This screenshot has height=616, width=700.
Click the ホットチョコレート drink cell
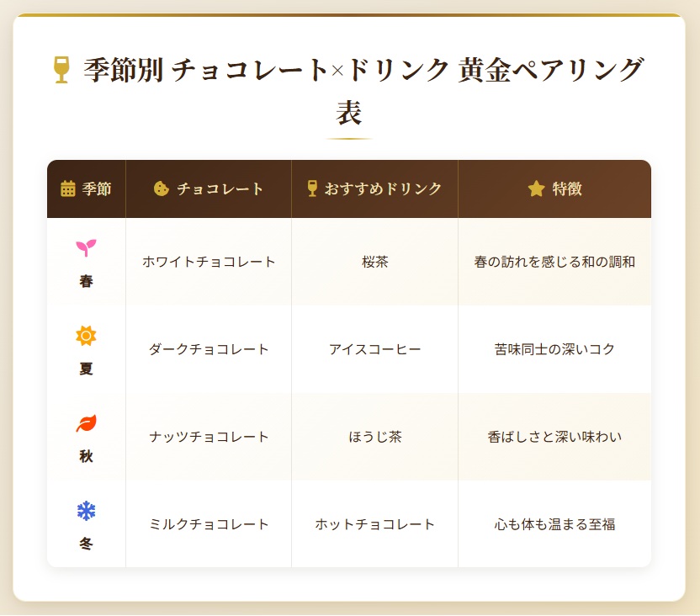click(374, 524)
